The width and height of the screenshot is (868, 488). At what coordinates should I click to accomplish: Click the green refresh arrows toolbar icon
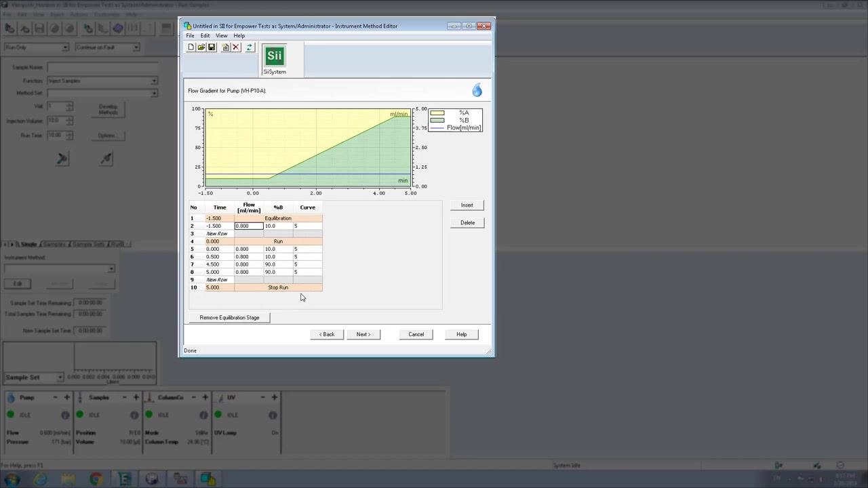click(250, 47)
